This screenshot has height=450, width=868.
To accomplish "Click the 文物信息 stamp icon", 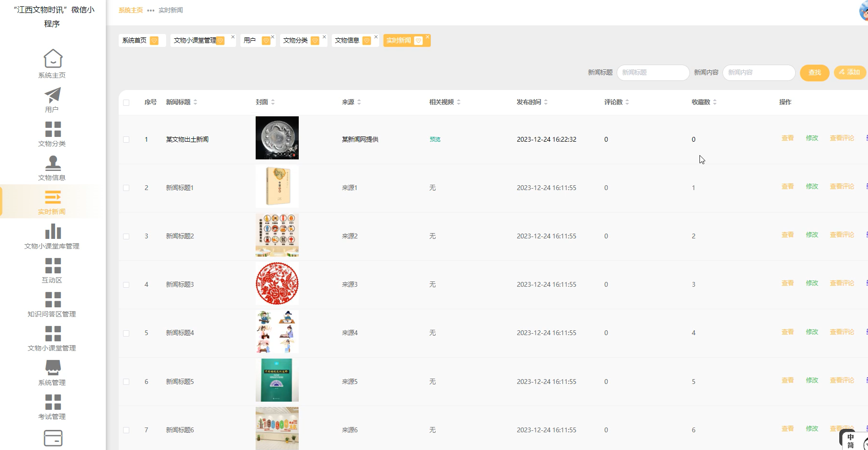I will 52,163.
